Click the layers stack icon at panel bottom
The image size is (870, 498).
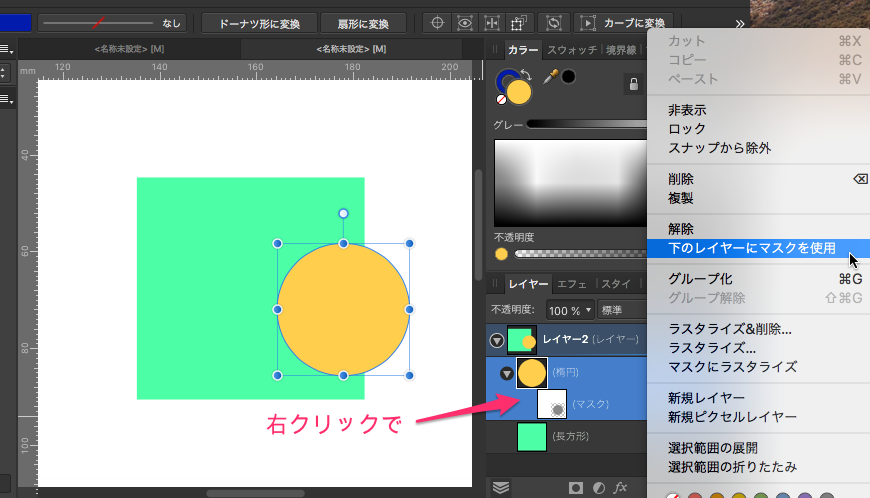(501, 488)
